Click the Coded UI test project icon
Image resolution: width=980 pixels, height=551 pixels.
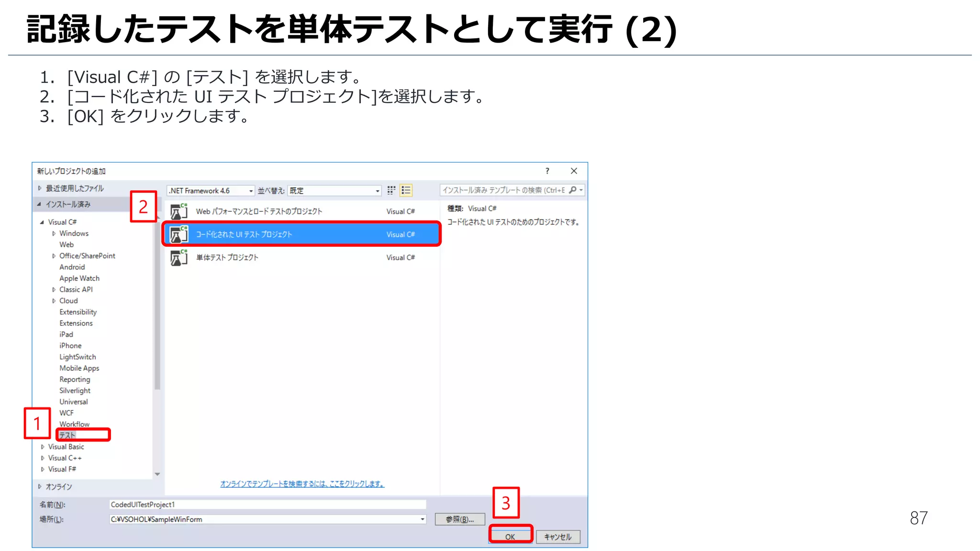179,234
